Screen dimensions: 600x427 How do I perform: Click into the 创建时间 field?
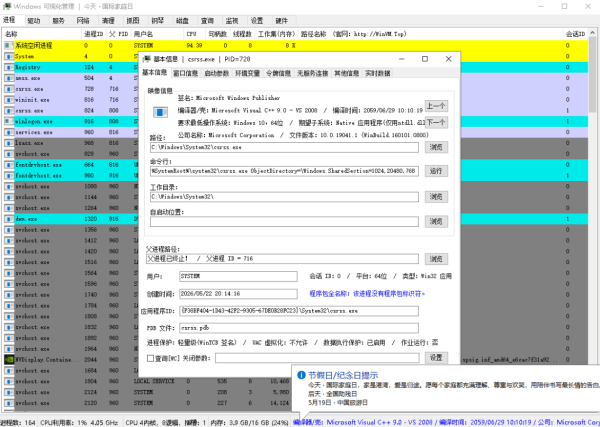coord(238,294)
